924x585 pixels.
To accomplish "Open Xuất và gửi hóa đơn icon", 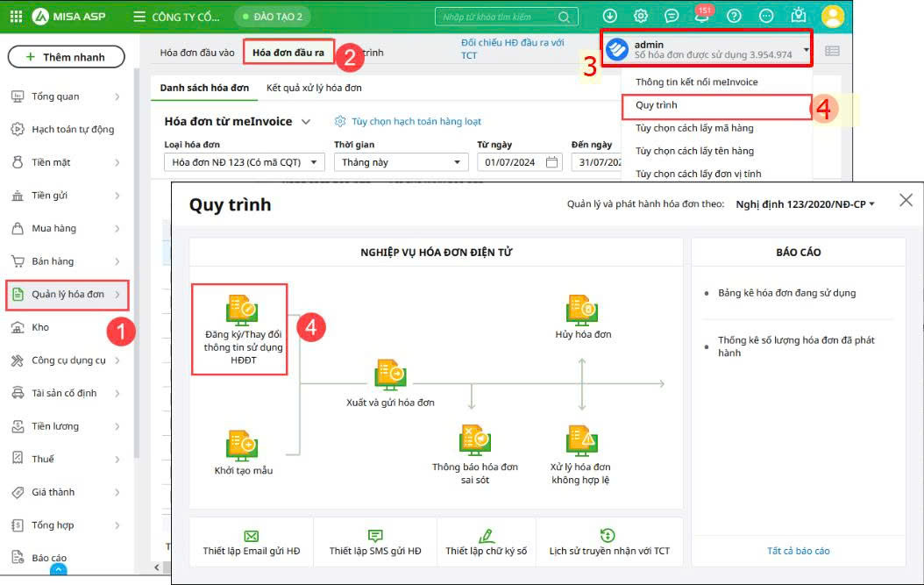I will (389, 375).
